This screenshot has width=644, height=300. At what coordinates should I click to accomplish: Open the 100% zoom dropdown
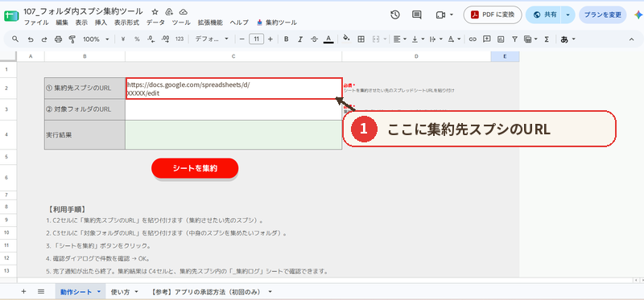click(96, 39)
